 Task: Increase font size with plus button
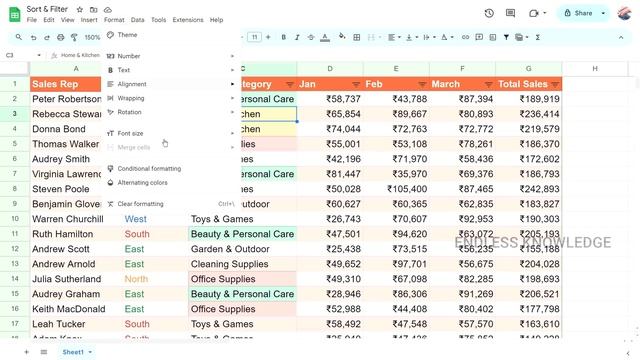(268, 37)
